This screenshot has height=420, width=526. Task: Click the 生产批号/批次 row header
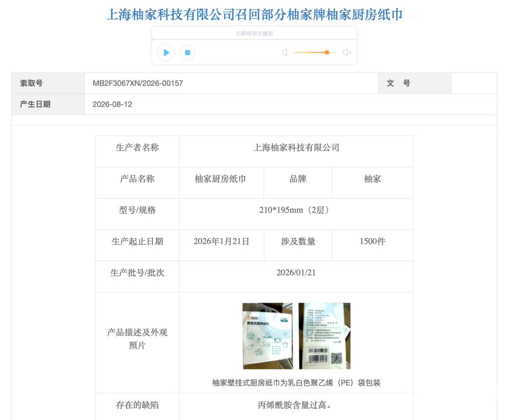pos(137,276)
